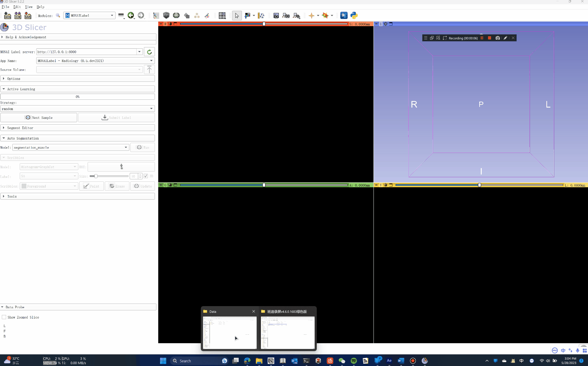Open the Strategy random dropdown
The height and width of the screenshot is (366, 588).
click(x=77, y=109)
